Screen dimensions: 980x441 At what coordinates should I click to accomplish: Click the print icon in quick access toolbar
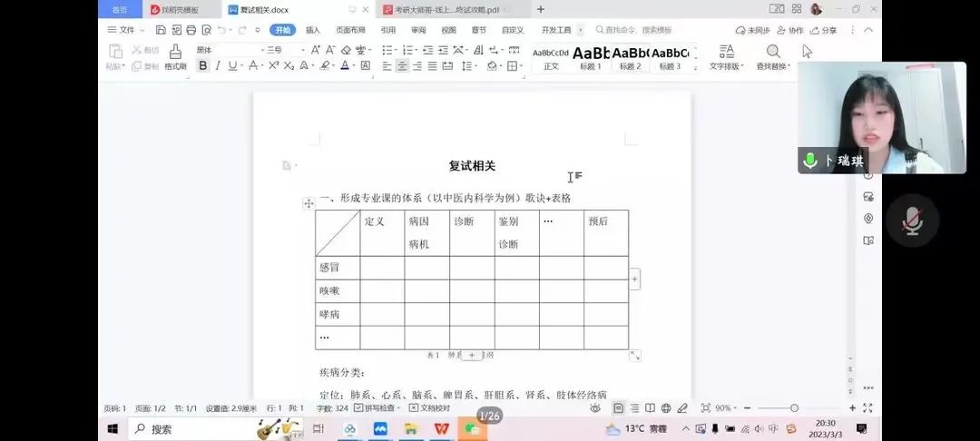(x=191, y=30)
